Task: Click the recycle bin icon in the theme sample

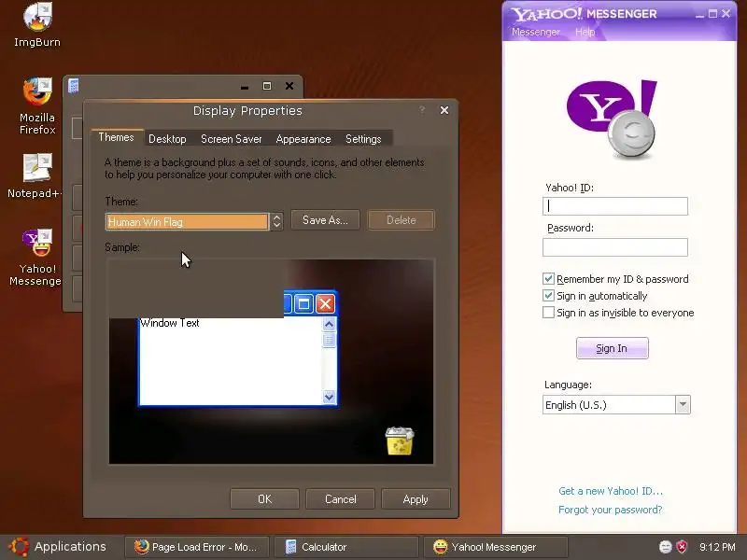Action: [400, 441]
